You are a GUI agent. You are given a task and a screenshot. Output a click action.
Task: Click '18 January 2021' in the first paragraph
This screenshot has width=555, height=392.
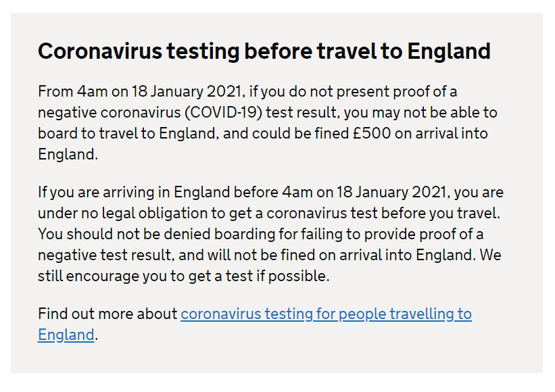pyautogui.click(x=188, y=92)
